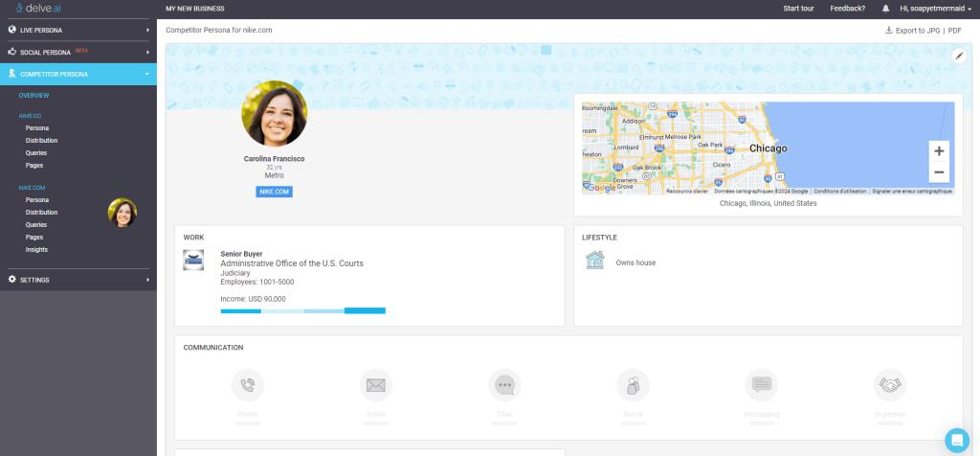This screenshot has width=980, height=456.
Task: Select the In person handshake icon
Action: tap(890, 385)
